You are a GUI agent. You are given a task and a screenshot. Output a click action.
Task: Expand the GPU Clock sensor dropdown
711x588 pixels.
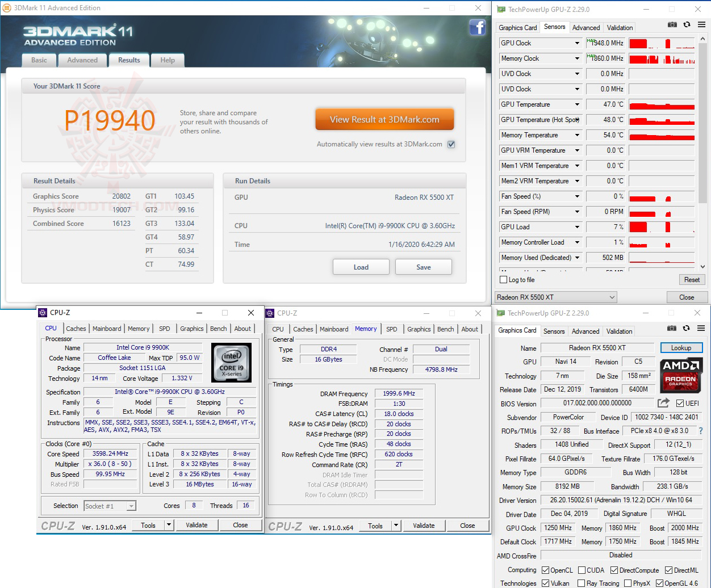point(577,43)
